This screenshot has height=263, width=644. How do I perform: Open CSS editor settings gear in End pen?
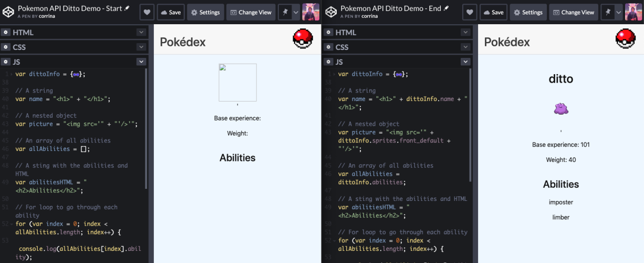click(x=329, y=47)
